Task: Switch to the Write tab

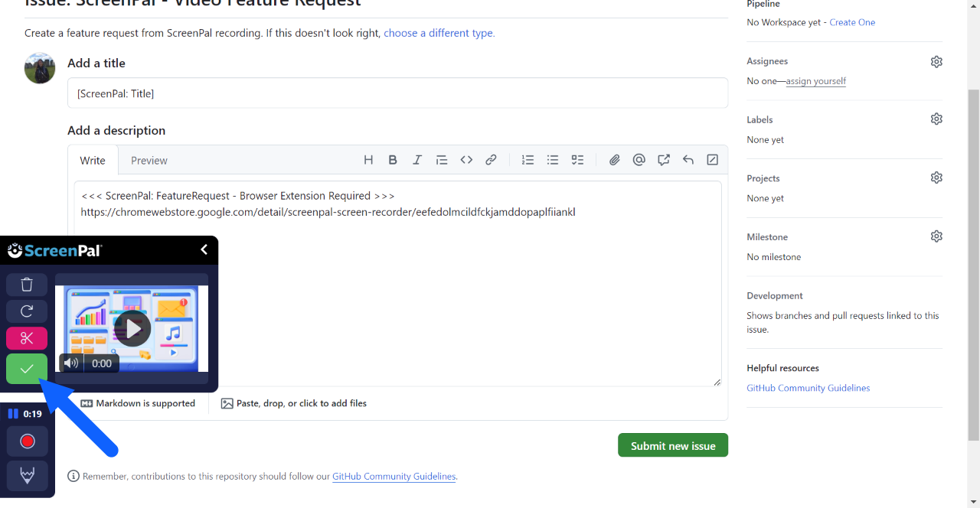Action: point(93,161)
